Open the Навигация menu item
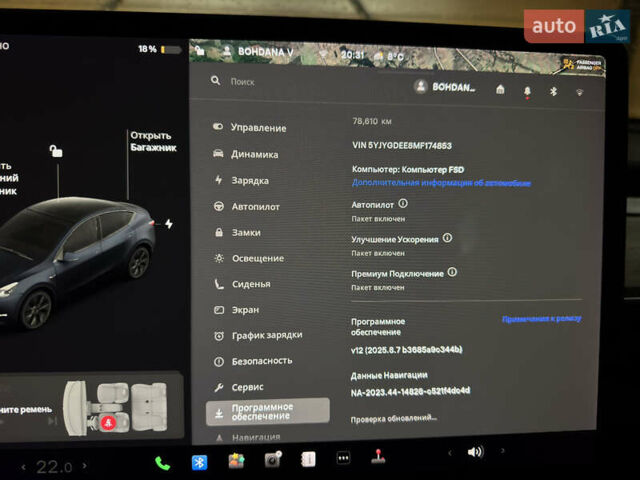Screen dimensions: 640x480 (248, 438)
